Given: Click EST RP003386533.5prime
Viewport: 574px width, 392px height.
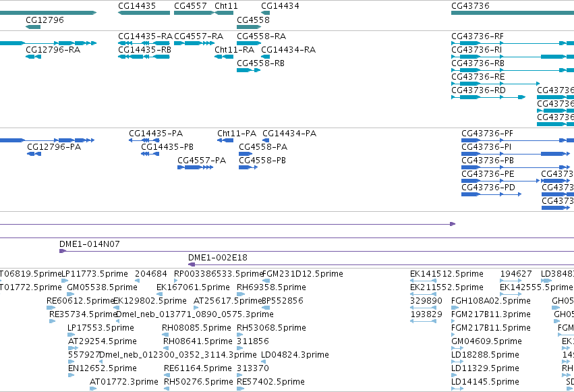Looking at the screenshot, I should [176, 281].
